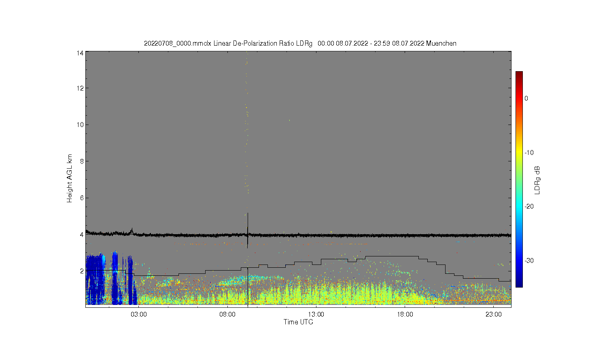607x364 pixels.
Task: Click the height tick label 8
Action: point(82,161)
